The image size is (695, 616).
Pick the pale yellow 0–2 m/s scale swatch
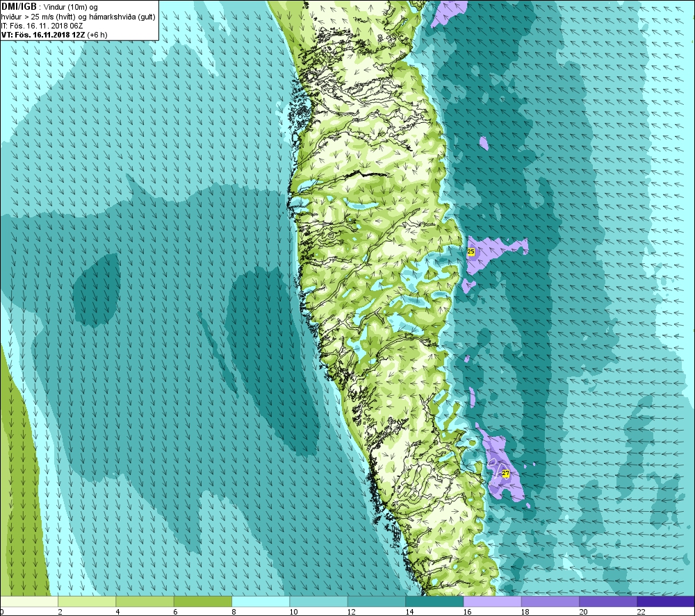tap(28, 601)
